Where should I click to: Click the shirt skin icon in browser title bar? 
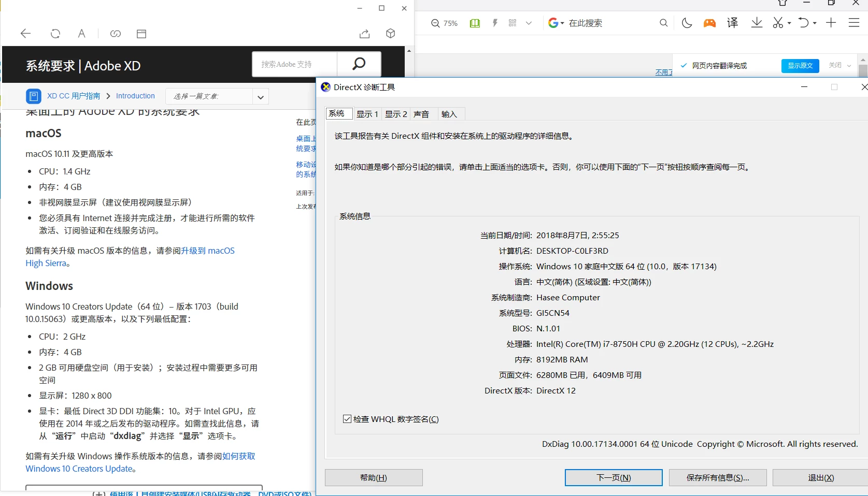tap(782, 3)
